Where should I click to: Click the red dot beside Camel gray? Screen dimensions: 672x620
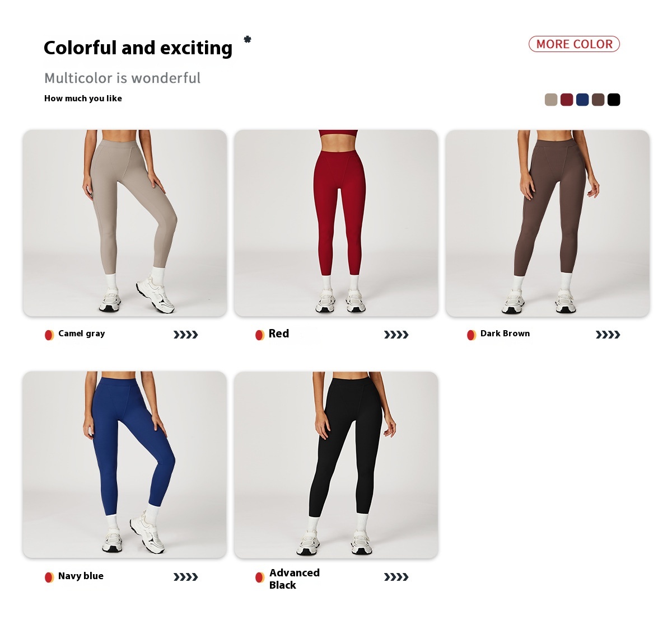click(49, 335)
